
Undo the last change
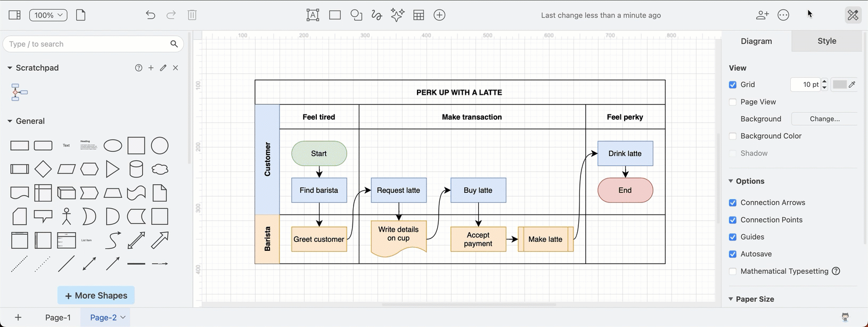tap(151, 15)
